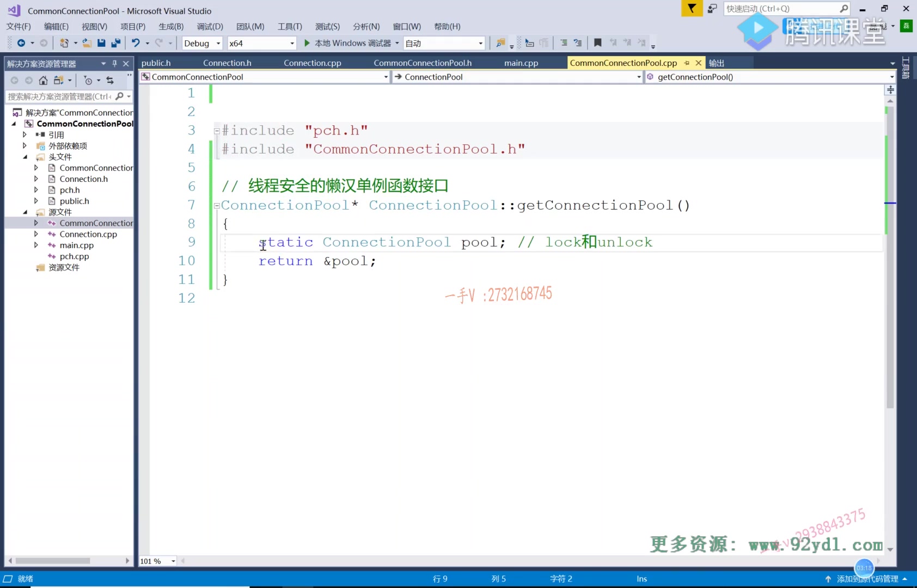
Task: Click the Solution Explorer search field
Action: coord(60,96)
